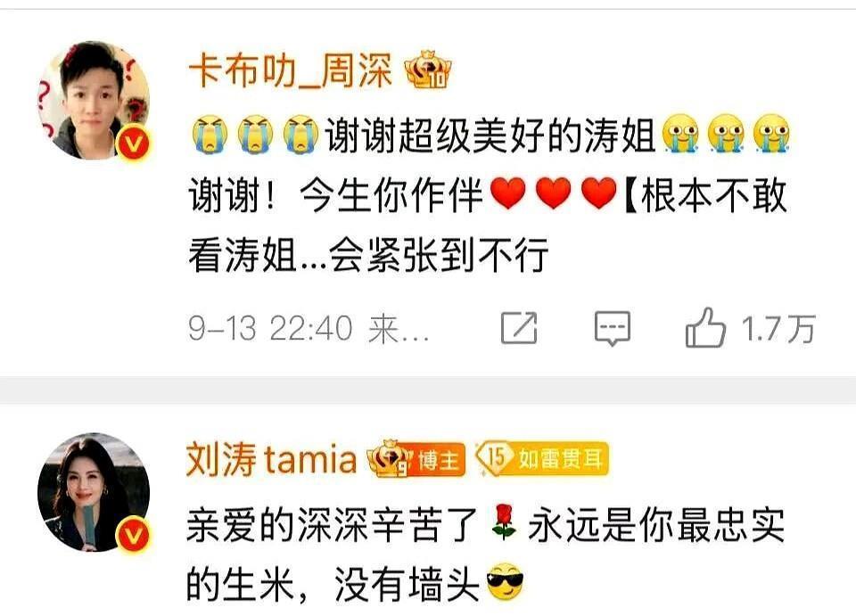Tap the red heart emojis
This screenshot has height=616, width=856.
(553, 193)
